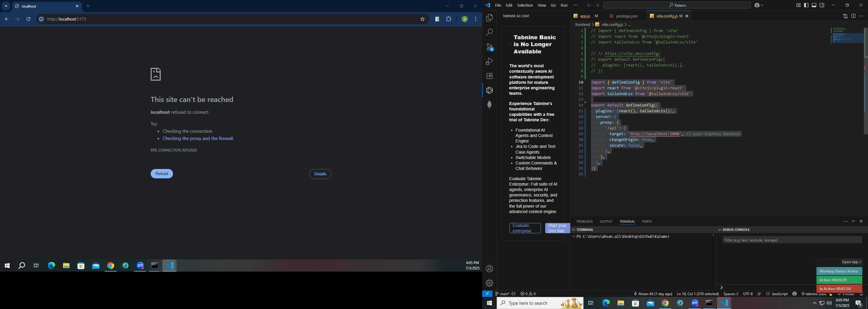
Task: Open the MongoDB leaf icon in activity bar
Action: tap(489, 105)
